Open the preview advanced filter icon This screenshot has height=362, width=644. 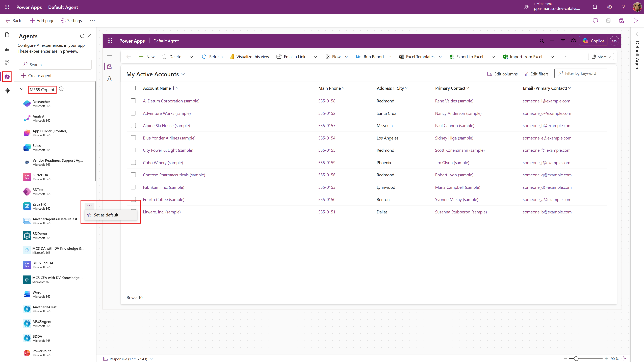coord(563,41)
